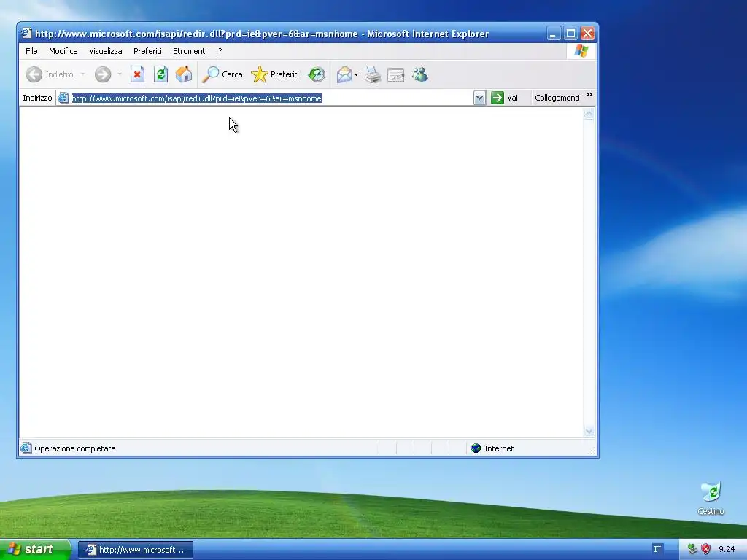Viewport: 747px width, 560px height.
Task: Open the back button history dropdown arrow
Action: point(83,74)
